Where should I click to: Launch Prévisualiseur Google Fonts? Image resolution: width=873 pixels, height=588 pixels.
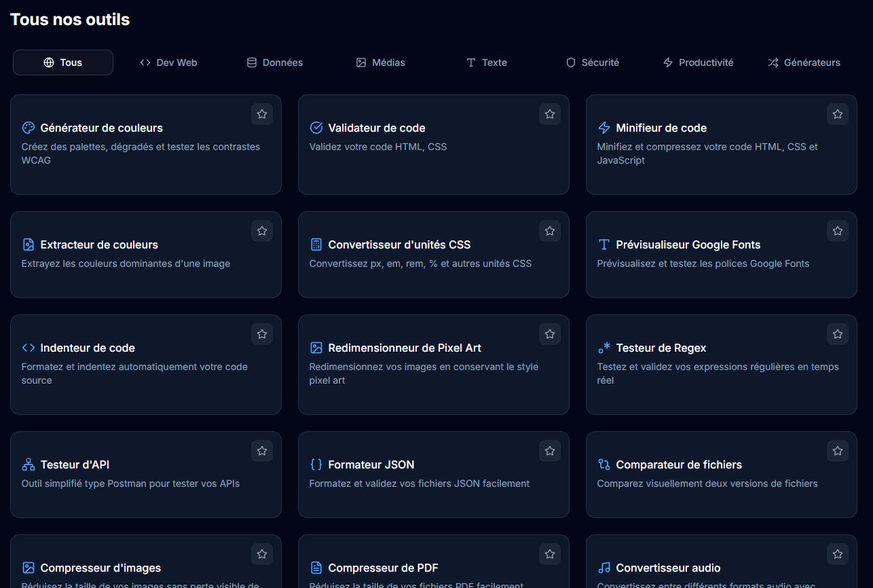click(x=688, y=244)
